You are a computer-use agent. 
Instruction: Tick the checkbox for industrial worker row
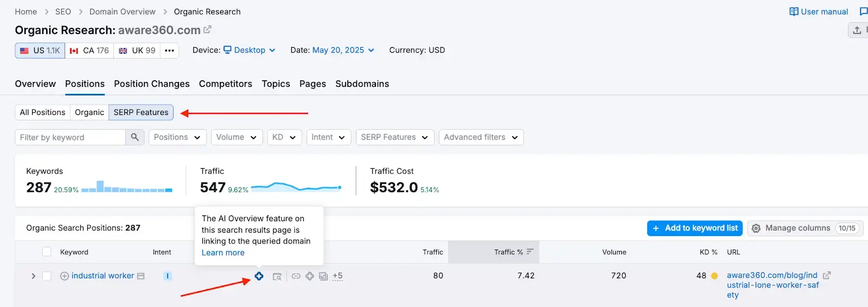(47, 276)
